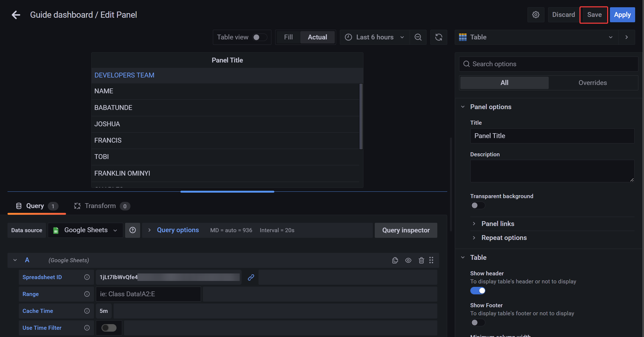This screenshot has width=644, height=337.
Task: Click the TOBI table cell
Action: coord(225,157)
